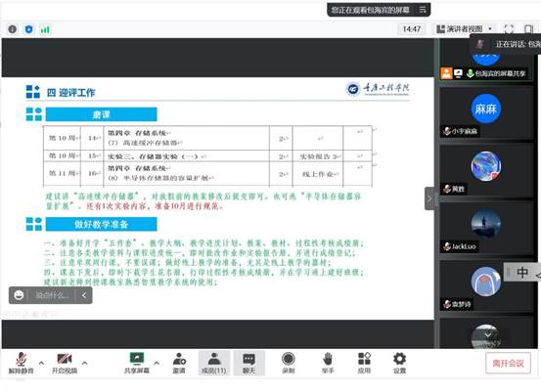Open the 共享屏幕 share screen icon

[x=137, y=363]
